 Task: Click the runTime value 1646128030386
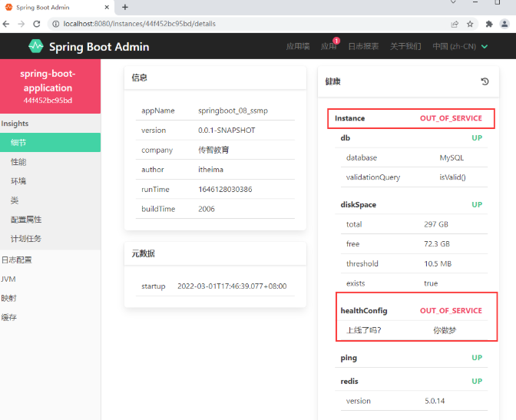pyautogui.click(x=225, y=189)
